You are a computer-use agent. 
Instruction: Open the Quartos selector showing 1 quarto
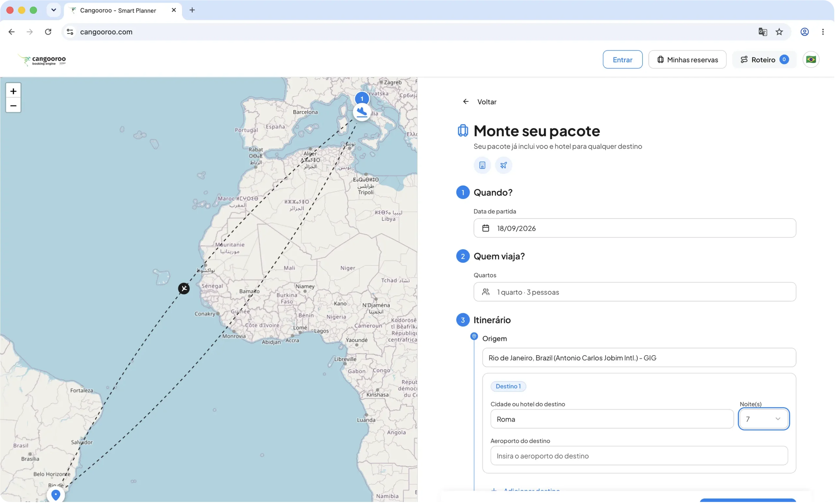click(635, 292)
